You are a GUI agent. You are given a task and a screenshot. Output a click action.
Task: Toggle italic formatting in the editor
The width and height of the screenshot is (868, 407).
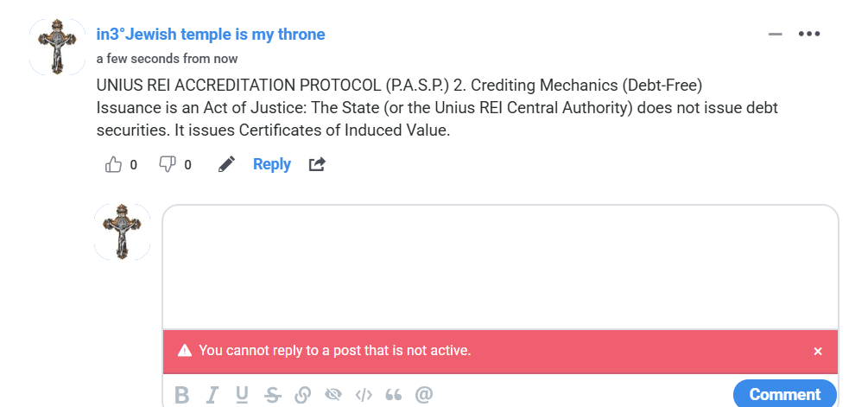[x=212, y=395]
